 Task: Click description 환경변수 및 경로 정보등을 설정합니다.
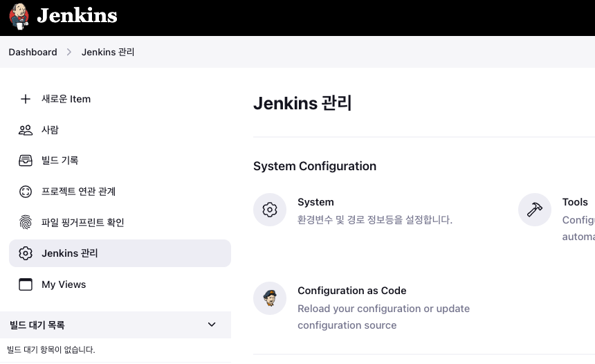375,220
